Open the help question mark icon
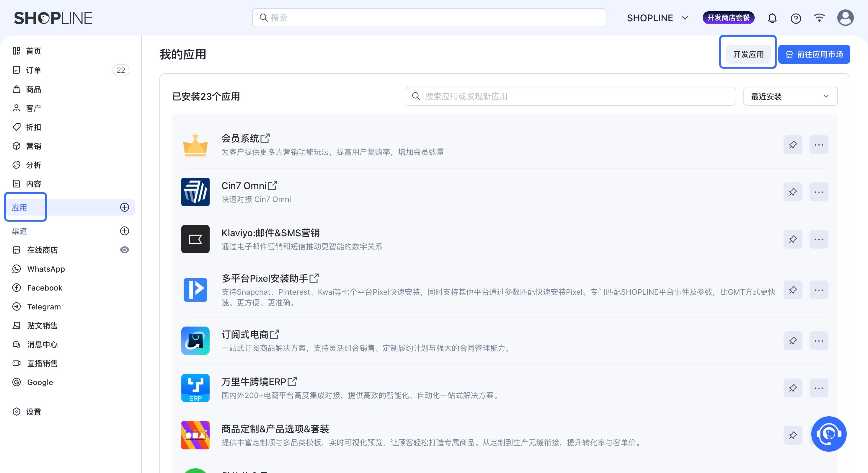The height and width of the screenshot is (473, 868). [796, 18]
